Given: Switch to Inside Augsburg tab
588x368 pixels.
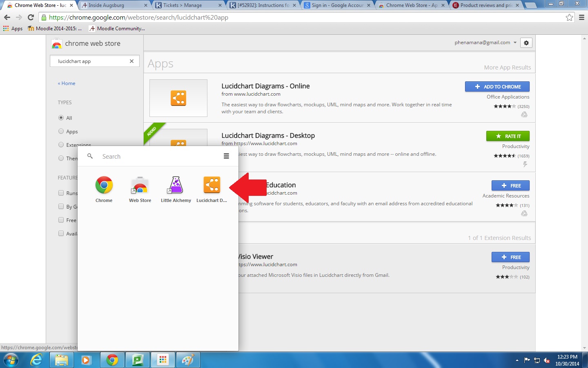Looking at the screenshot, I should point(114,5).
